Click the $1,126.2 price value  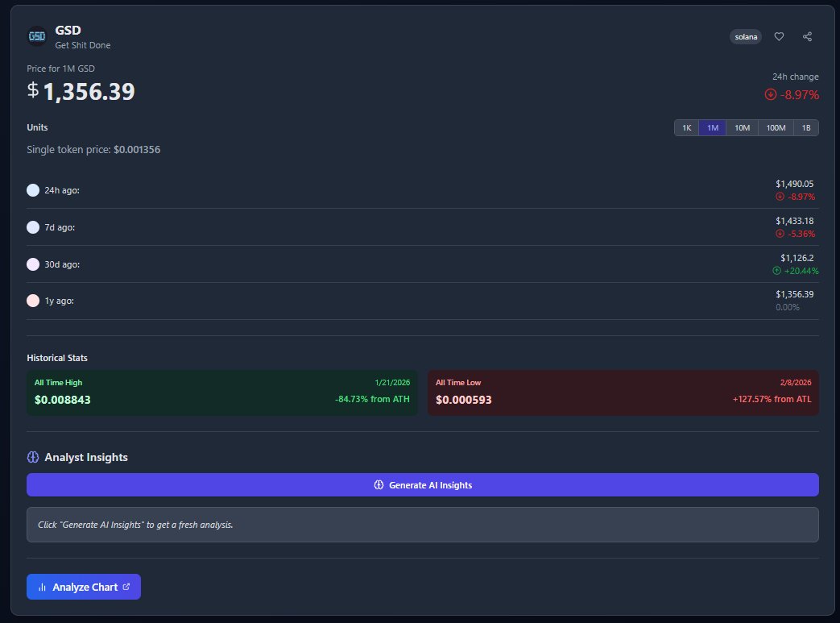click(x=797, y=258)
